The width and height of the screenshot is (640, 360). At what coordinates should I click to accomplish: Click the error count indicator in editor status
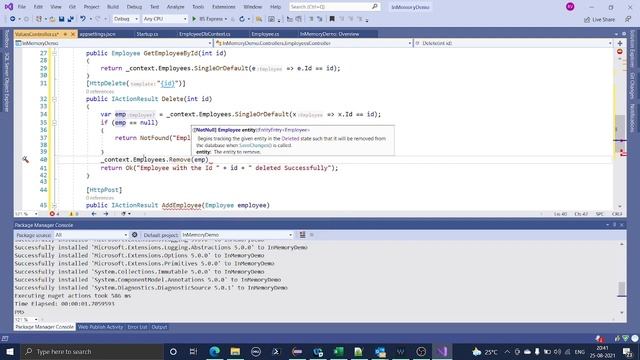[54, 214]
